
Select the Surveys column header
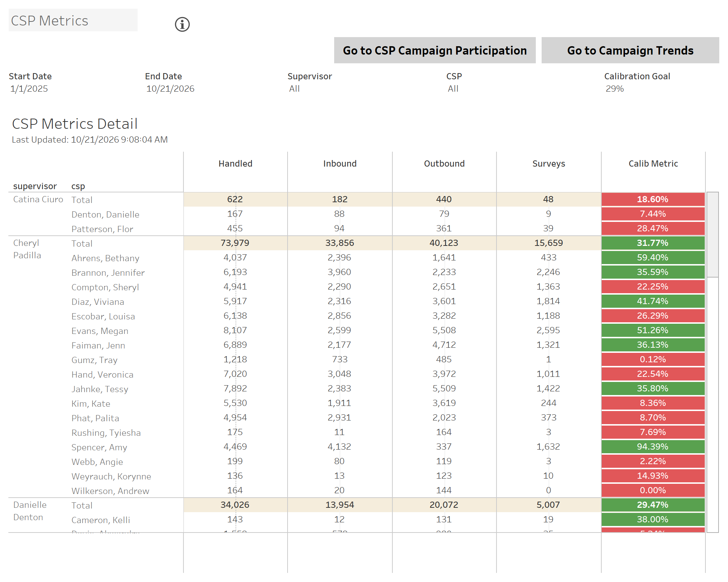pyautogui.click(x=549, y=164)
